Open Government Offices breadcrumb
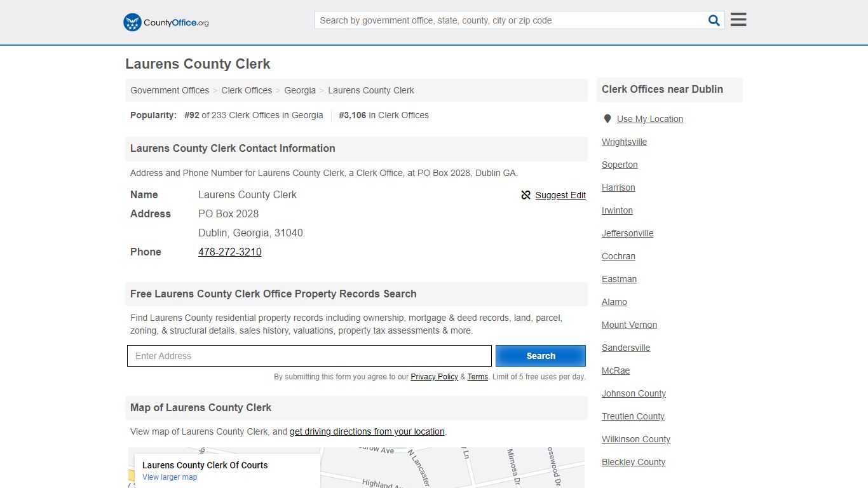This screenshot has width=868, height=488. click(x=170, y=90)
